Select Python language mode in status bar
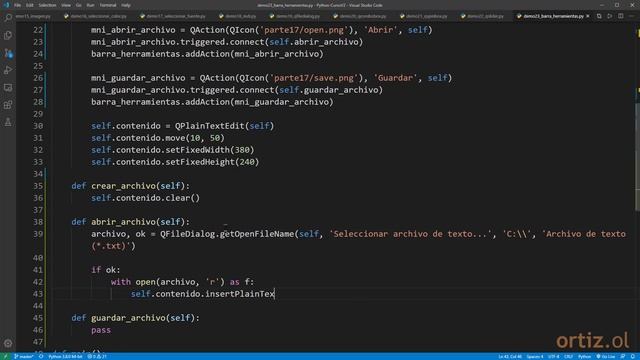The height and width of the screenshot is (360, 640). (584, 356)
